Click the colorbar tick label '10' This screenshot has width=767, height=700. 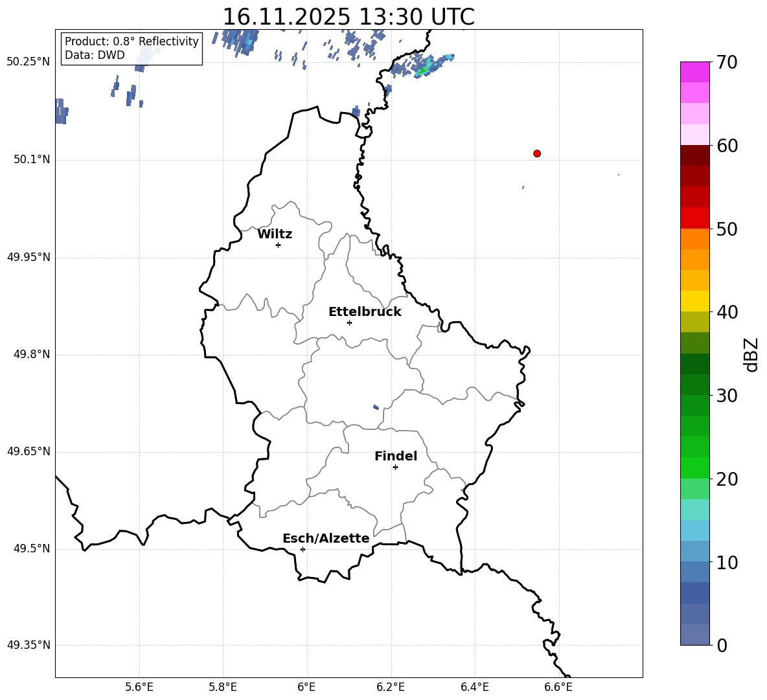click(x=727, y=562)
